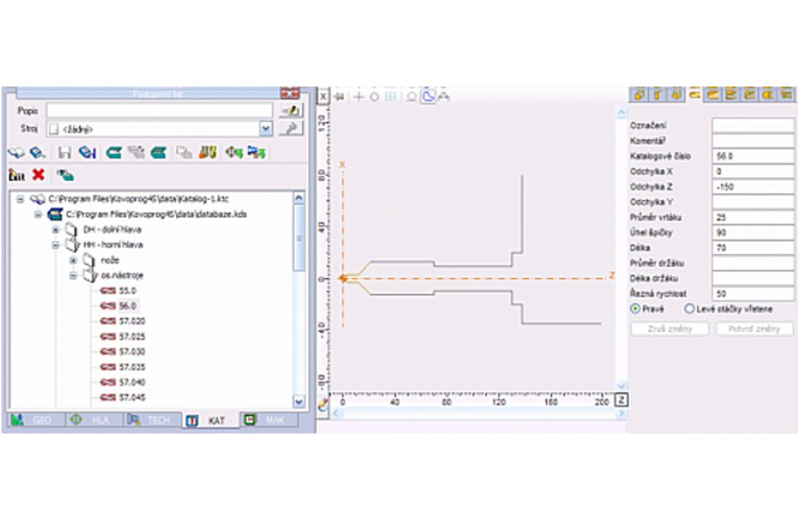The height and width of the screenshot is (532, 801).
Task: Click the crosshair icon in the drawing toolbar
Action: coord(359,97)
